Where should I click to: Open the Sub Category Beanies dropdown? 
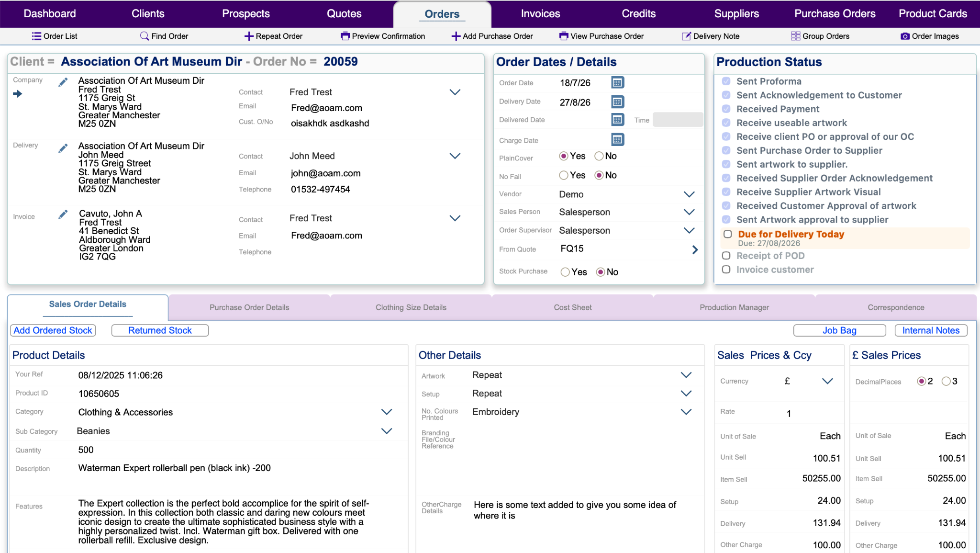pos(386,431)
